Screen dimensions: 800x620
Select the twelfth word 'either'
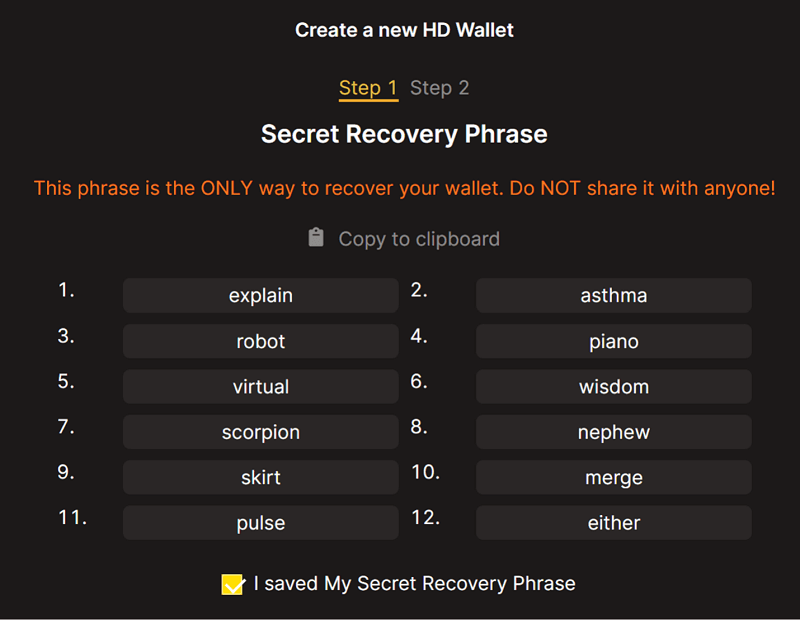click(x=614, y=523)
